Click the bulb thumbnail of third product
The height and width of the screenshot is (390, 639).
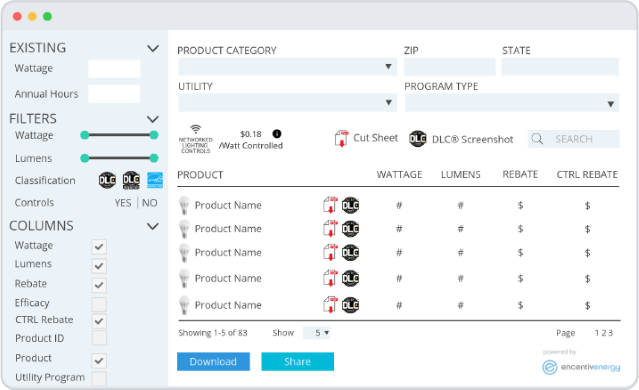pos(185,253)
